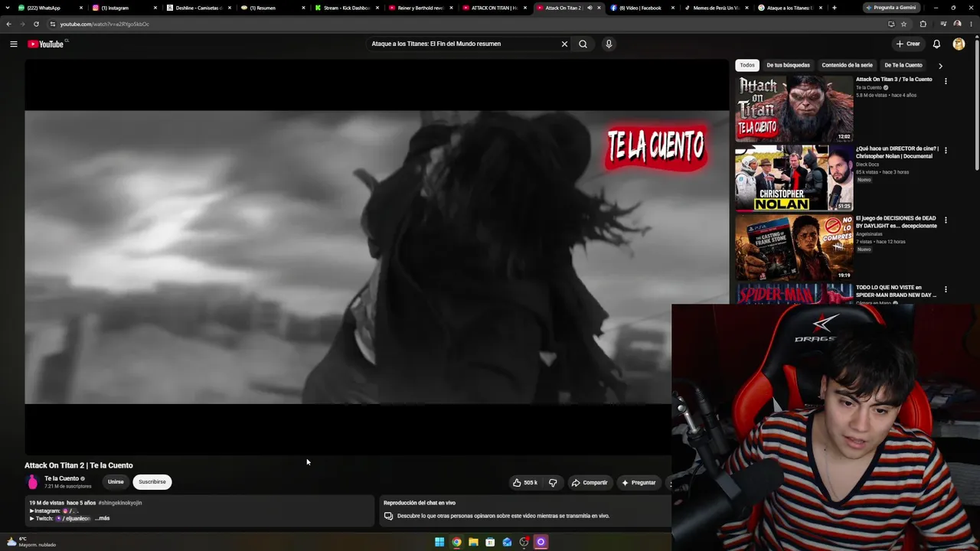Open options for Dead by Daylight video
This screenshot has height=551, width=980.
946,220
